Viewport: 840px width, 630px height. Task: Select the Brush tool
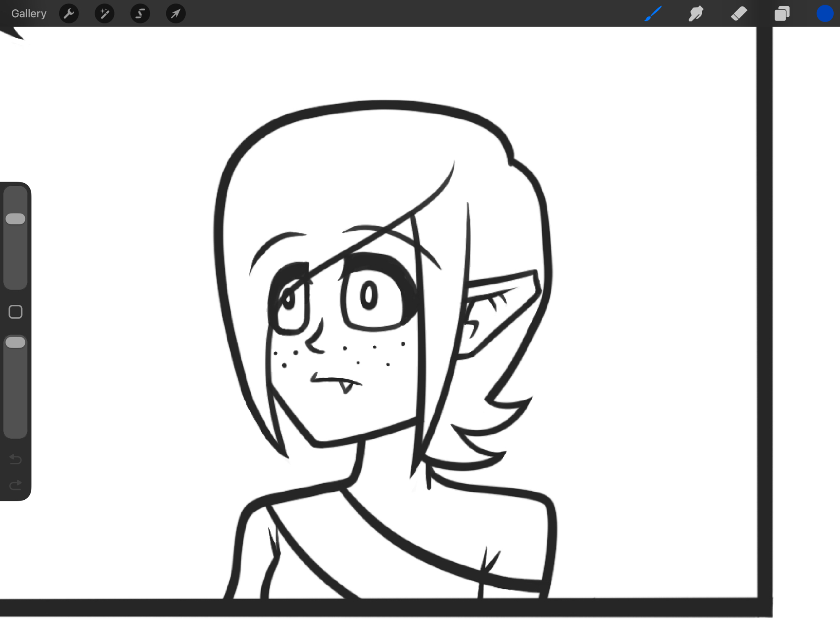point(653,13)
